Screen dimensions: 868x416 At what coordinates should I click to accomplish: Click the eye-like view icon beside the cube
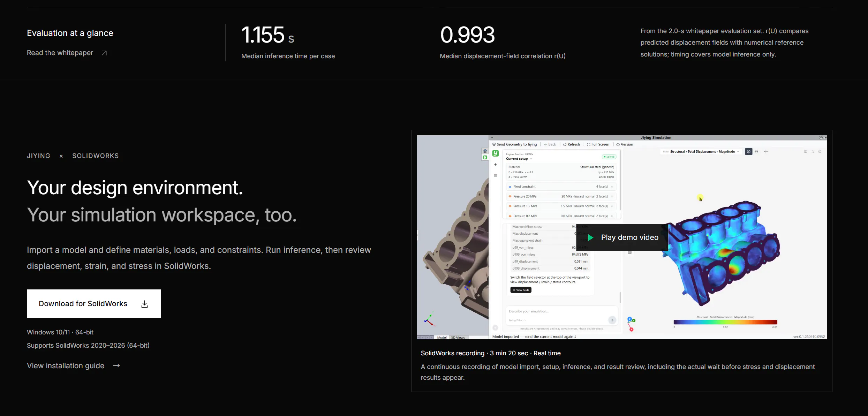coord(756,152)
